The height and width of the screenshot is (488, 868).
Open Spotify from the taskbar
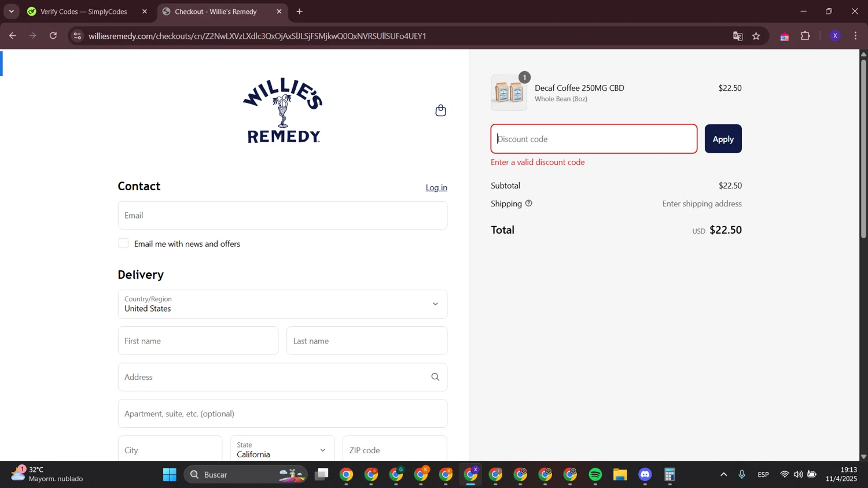[x=595, y=475]
